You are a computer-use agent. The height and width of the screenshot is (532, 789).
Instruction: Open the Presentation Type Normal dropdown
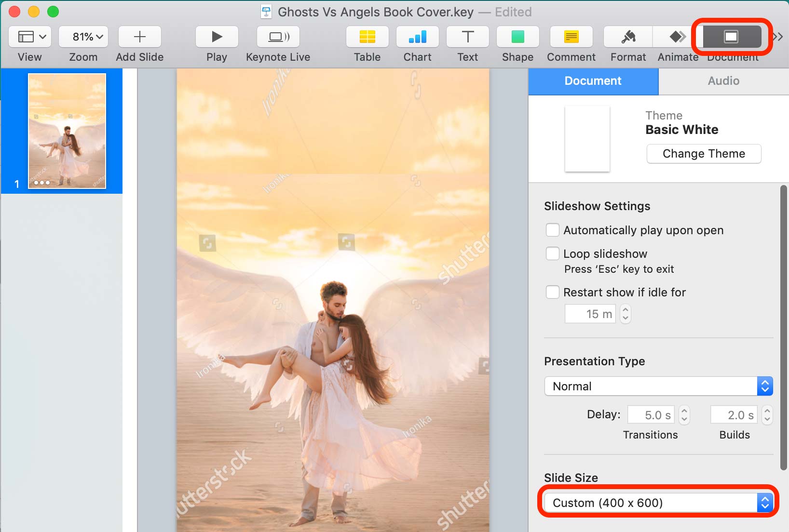[x=658, y=386]
